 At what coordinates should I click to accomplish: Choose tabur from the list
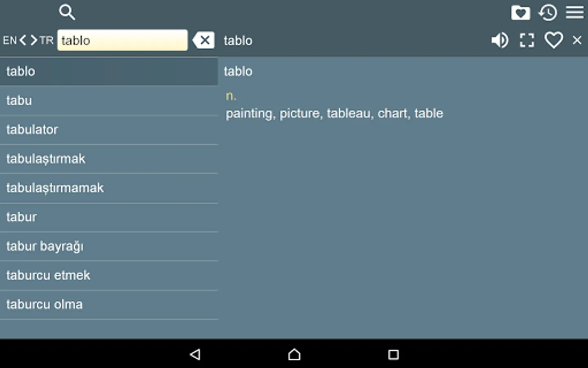point(109,217)
